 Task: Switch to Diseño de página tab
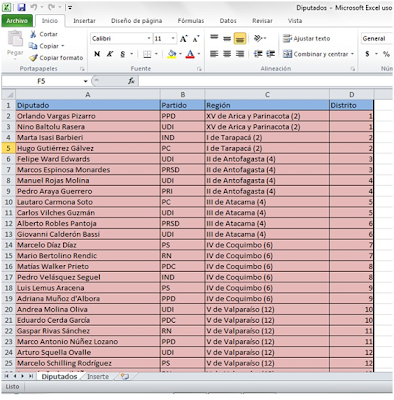136,21
